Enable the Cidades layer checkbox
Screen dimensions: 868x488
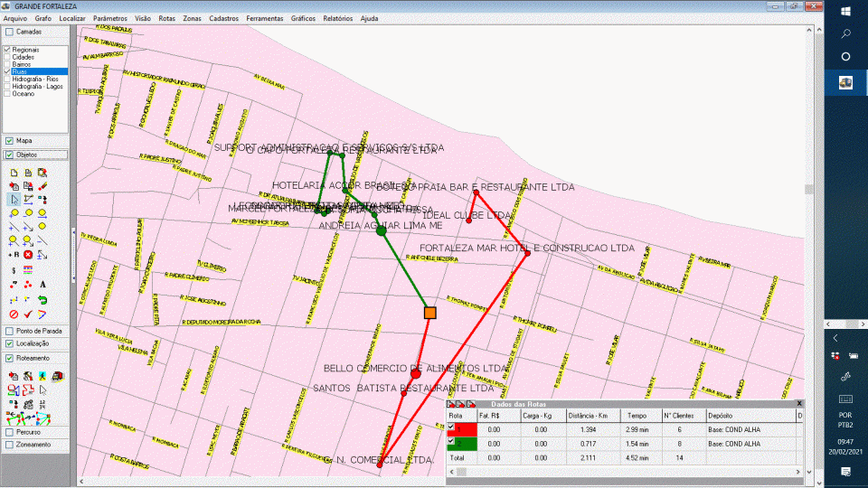tap(7, 57)
